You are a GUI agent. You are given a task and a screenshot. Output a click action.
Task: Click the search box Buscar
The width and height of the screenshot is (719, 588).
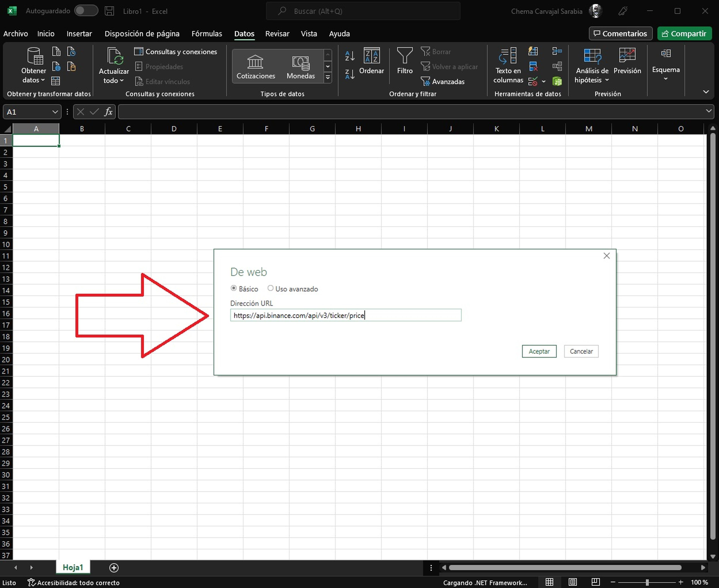click(363, 11)
